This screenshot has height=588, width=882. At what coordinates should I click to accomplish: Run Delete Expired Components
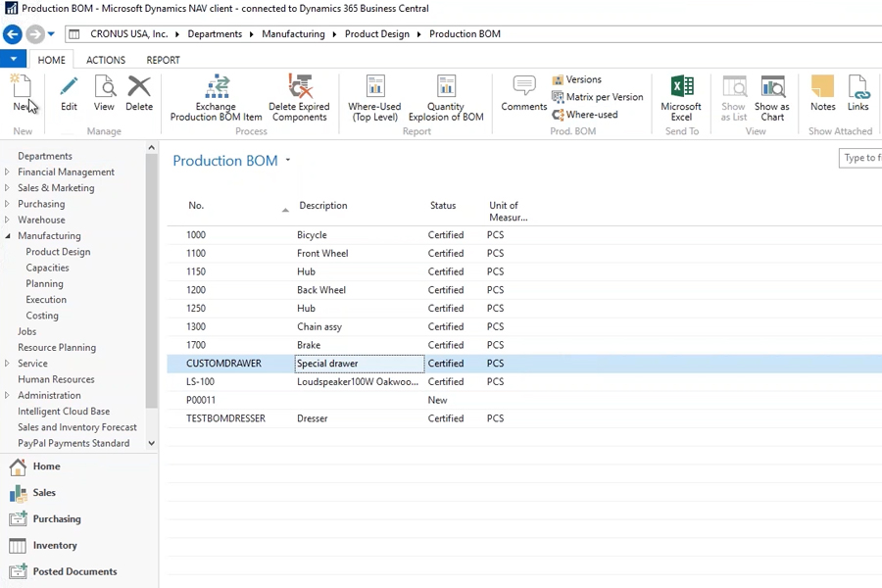(299, 97)
